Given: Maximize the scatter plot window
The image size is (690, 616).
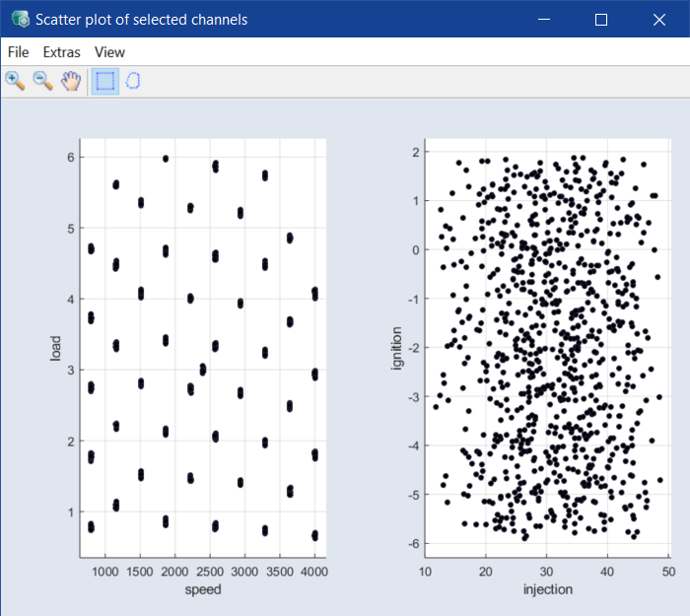Looking at the screenshot, I should (601, 20).
